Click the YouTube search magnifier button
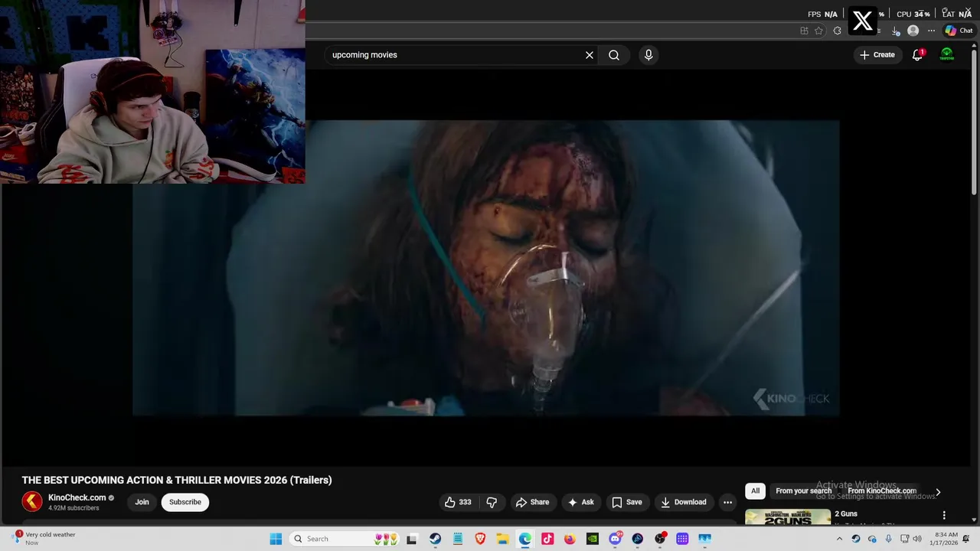 click(614, 55)
